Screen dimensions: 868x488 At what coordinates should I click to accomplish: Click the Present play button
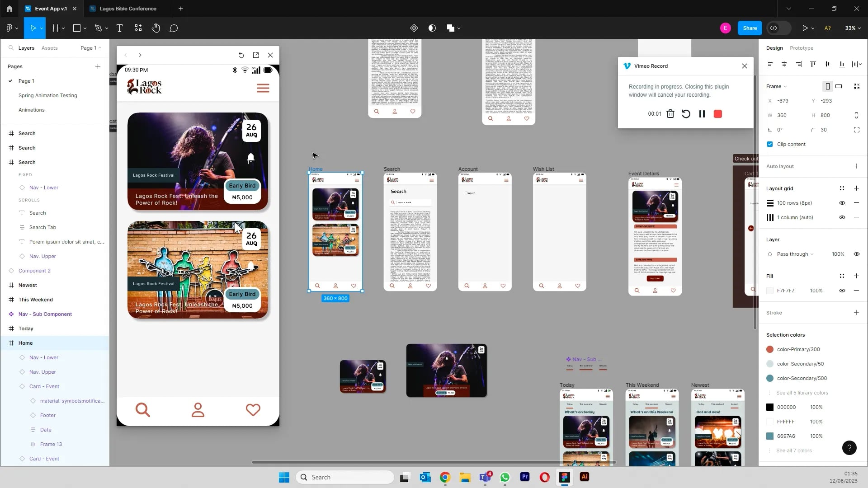[x=805, y=28]
